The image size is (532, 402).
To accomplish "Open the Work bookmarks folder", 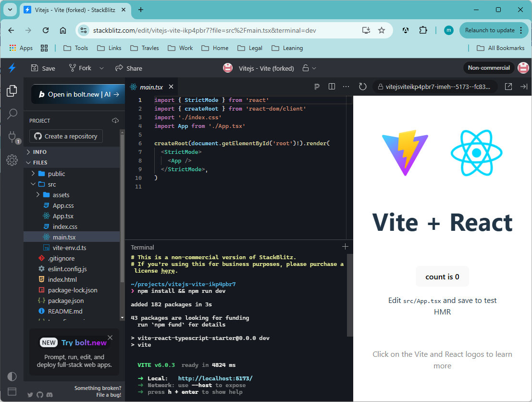I will pos(181,48).
